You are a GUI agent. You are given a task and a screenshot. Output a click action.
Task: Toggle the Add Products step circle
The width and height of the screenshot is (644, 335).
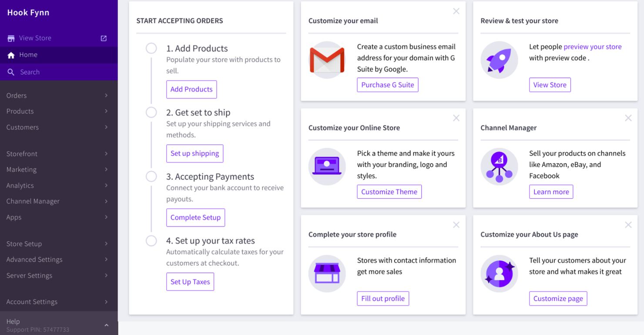tap(151, 48)
